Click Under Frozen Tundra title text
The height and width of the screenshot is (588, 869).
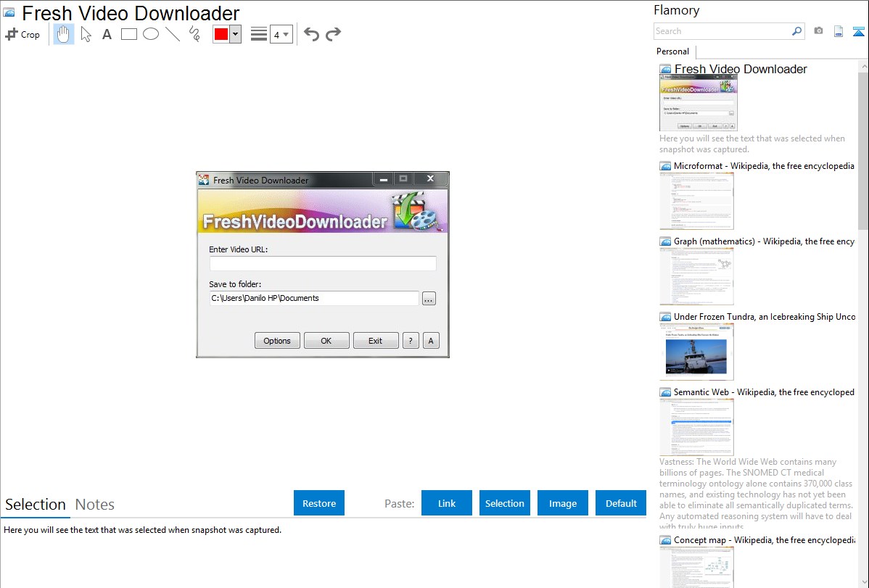[765, 316]
